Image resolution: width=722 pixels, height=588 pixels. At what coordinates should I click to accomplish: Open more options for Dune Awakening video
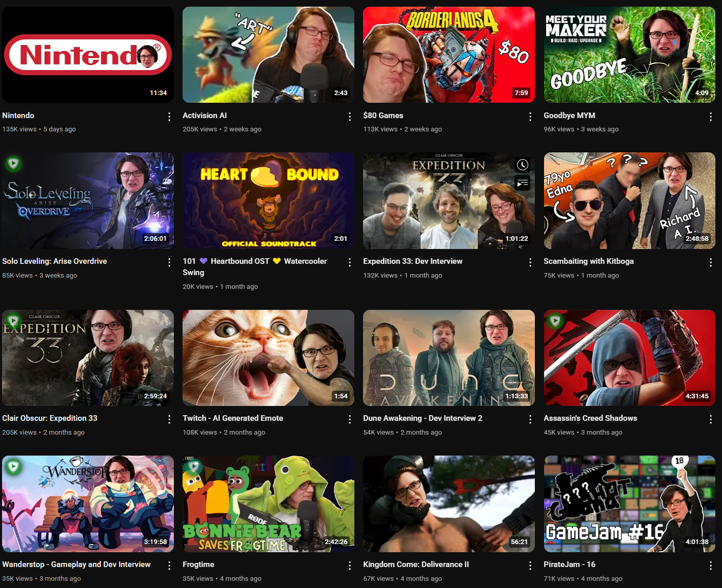coord(530,419)
